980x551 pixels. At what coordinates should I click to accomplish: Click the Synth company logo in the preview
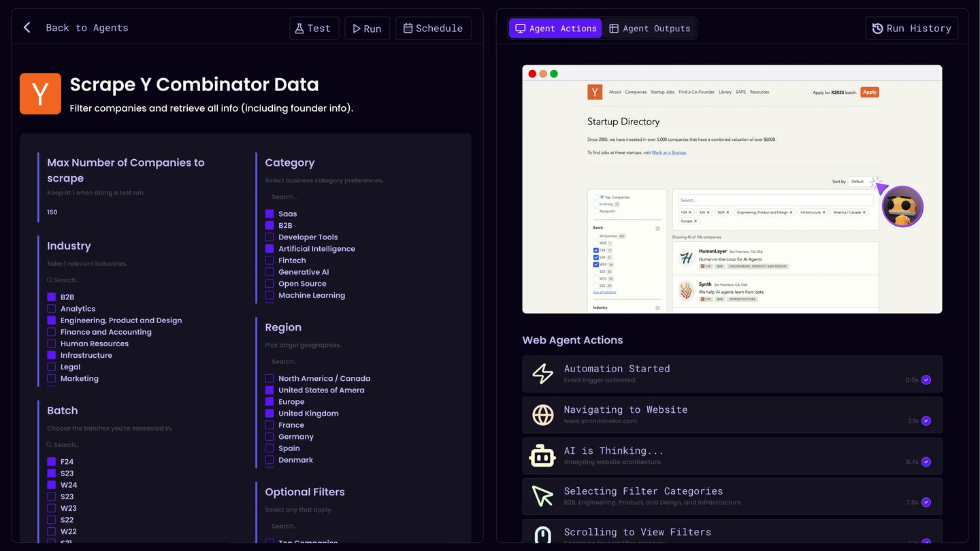(686, 291)
